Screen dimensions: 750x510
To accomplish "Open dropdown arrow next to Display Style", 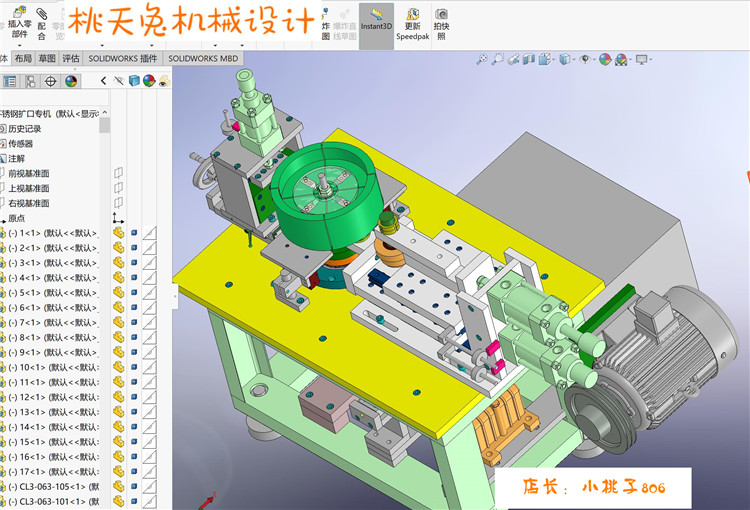I will [x=573, y=60].
